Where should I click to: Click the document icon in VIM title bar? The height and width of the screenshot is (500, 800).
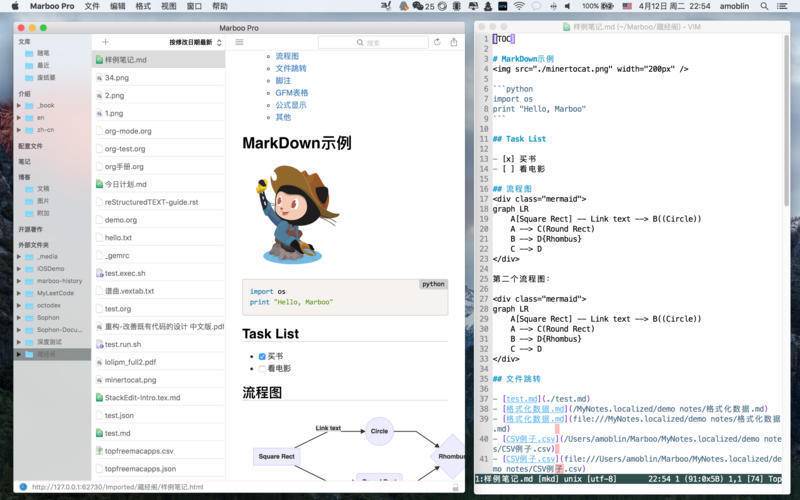tap(566, 27)
